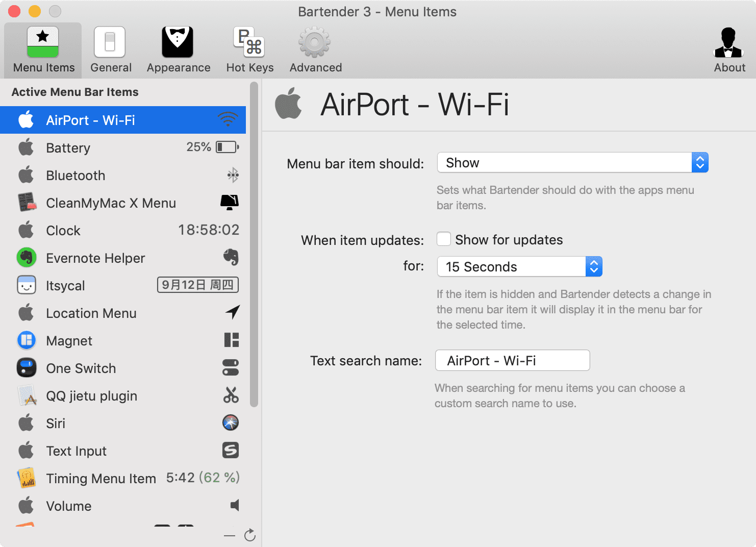Click the sidebar vertical scrollbar
Screen dimensions: 756x547
point(254,245)
